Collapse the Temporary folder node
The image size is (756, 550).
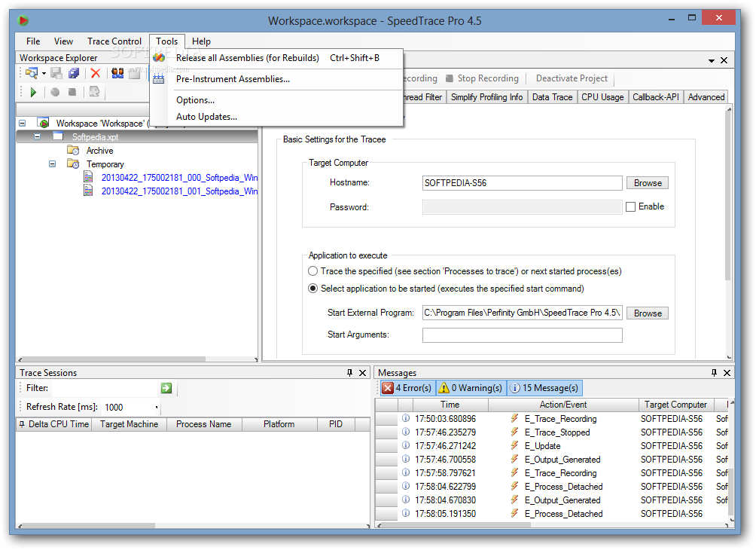point(52,164)
